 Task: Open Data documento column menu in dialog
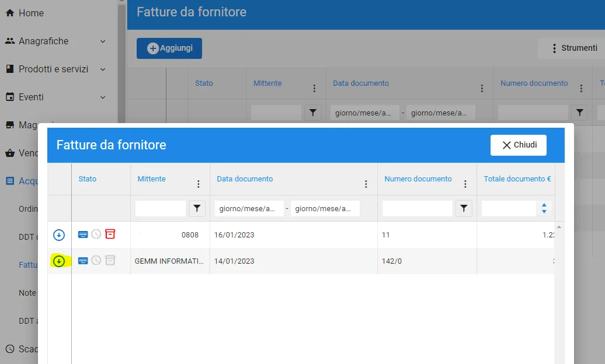coord(366,184)
